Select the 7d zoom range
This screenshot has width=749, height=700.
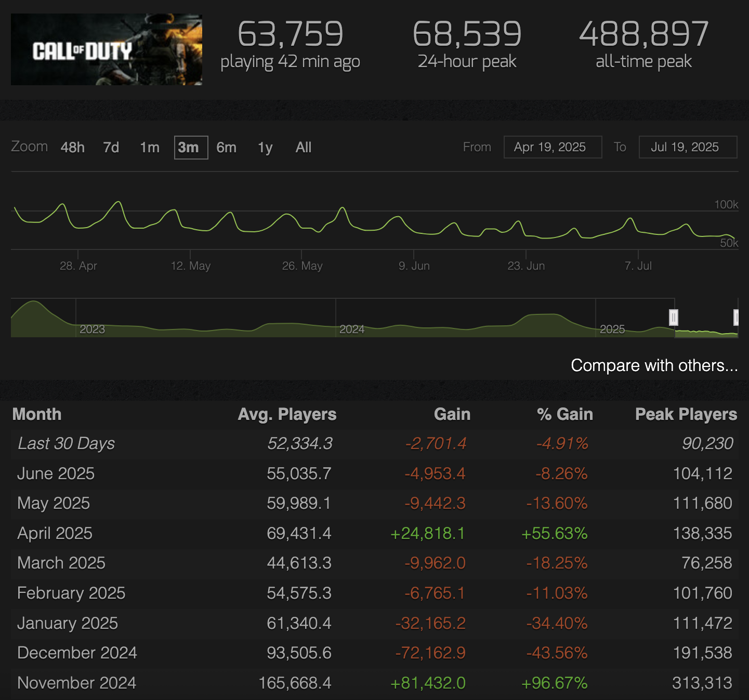[x=111, y=148]
